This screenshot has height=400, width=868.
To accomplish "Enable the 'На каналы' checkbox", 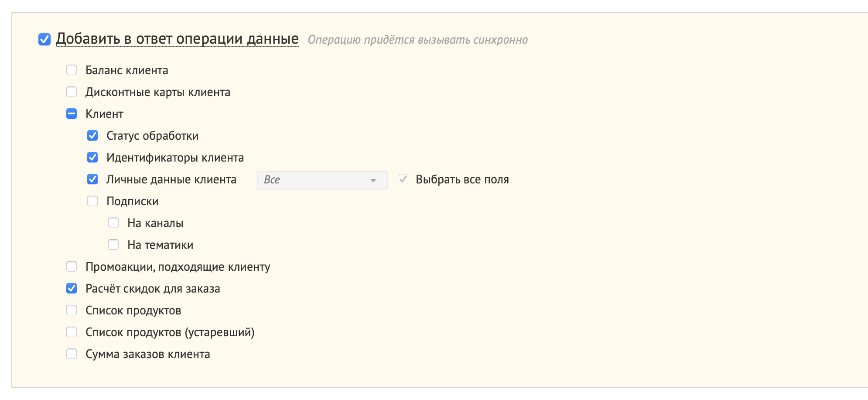I will point(113,223).
